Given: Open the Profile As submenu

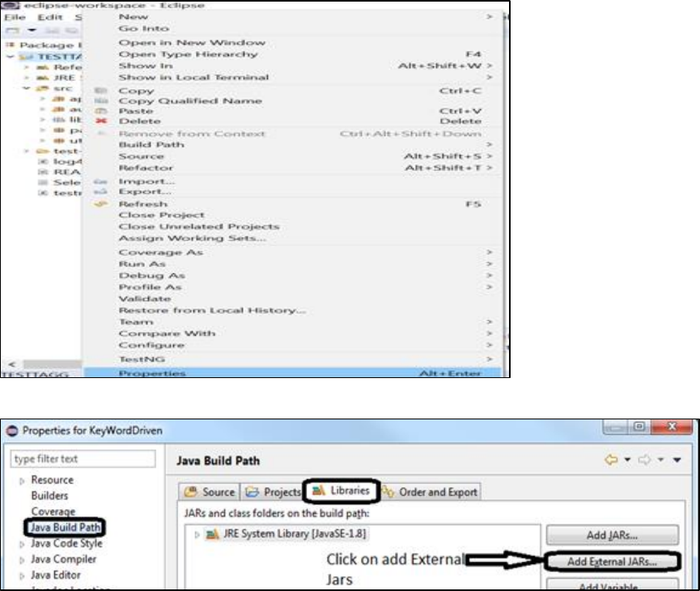Looking at the screenshot, I should click(x=293, y=287).
